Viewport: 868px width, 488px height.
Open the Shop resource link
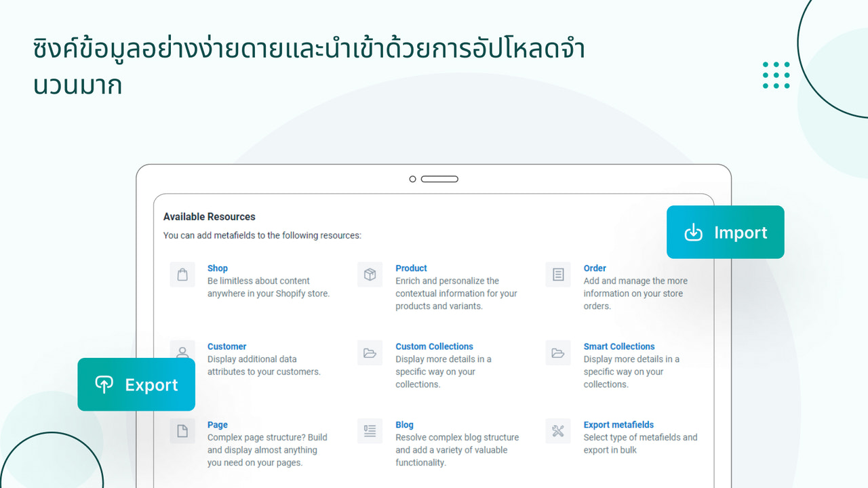(218, 268)
